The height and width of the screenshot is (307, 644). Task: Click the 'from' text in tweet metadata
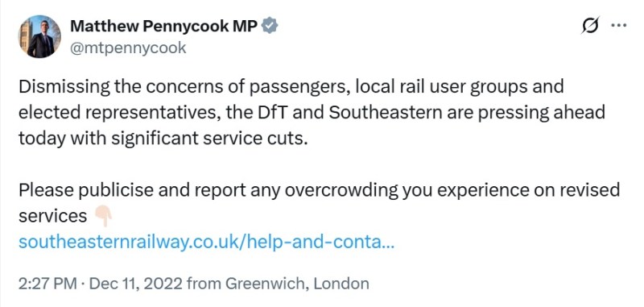click(204, 284)
